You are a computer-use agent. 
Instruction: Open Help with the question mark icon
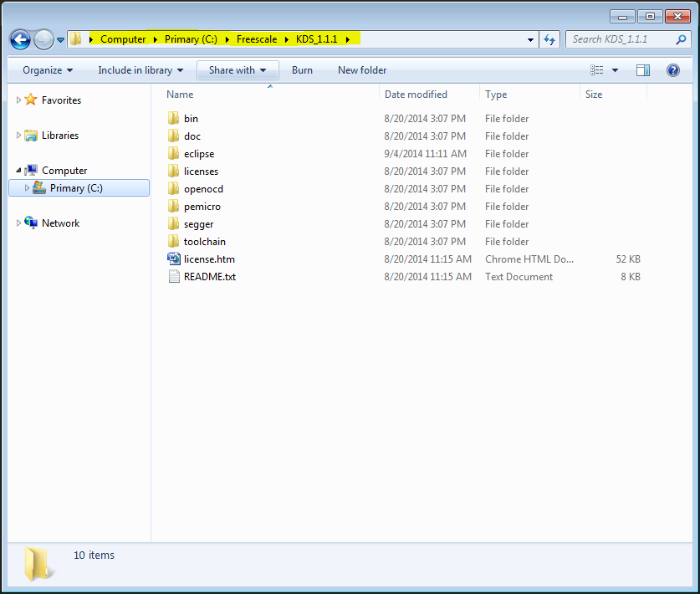coord(672,70)
